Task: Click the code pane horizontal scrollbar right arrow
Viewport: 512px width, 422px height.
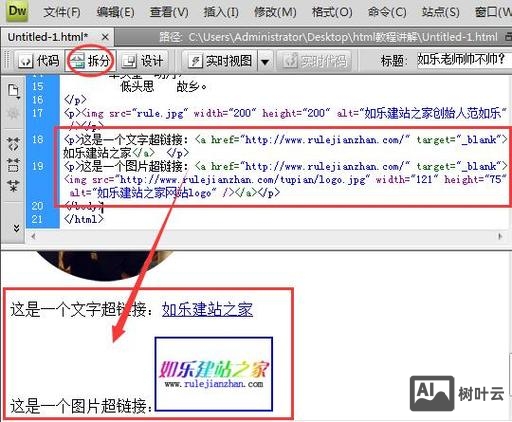Action: (x=500, y=236)
